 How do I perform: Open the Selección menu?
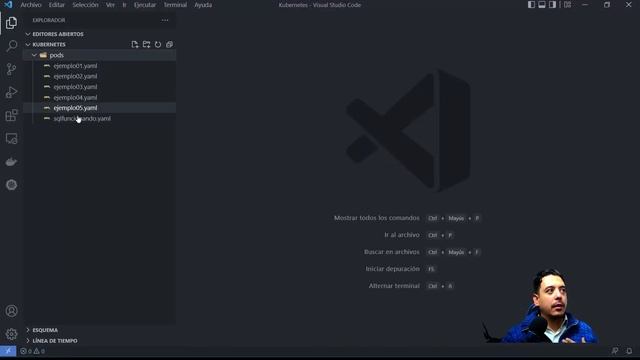(x=85, y=5)
